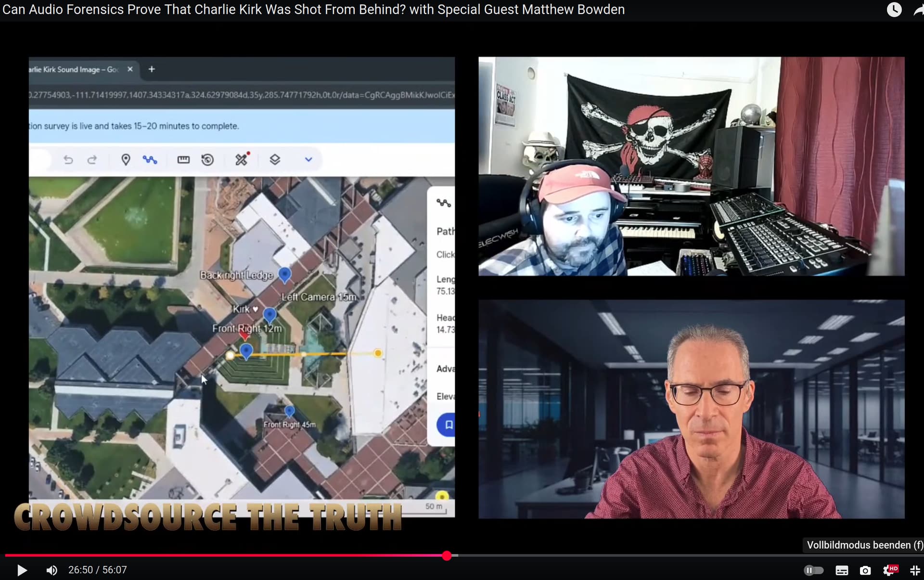Click the Back right Ledge map marker
The width and height of the screenshot is (924, 580).
point(285,274)
